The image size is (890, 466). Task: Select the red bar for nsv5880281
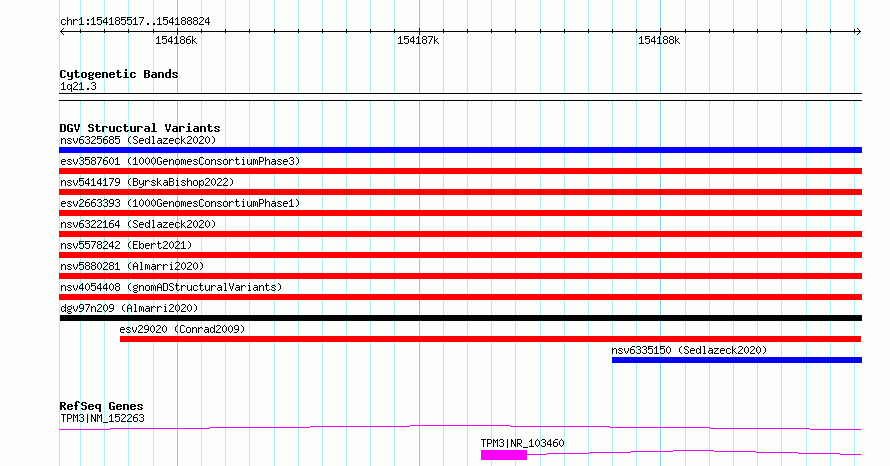coord(460,276)
